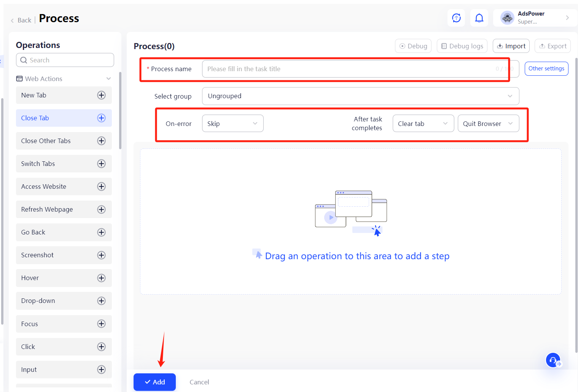Click the Add button to save process

[154, 382]
